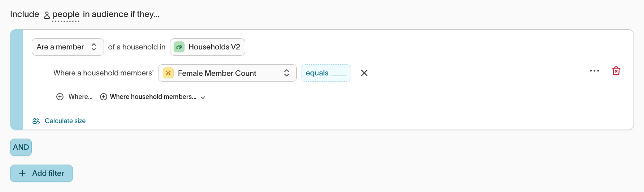Click the "Where..." add condition text
644x192 pixels.
pyautogui.click(x=80, y=97)
